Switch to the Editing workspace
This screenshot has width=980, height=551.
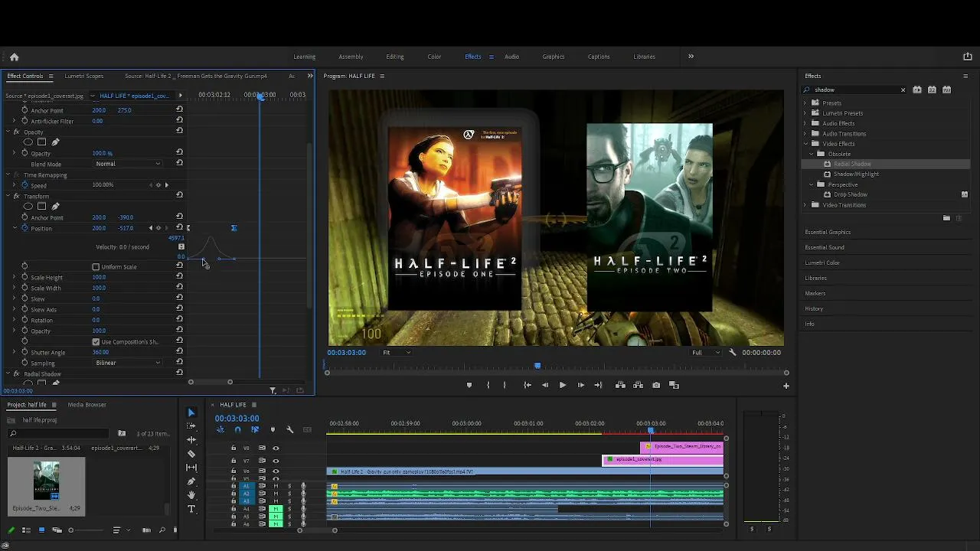pos(394,57)
